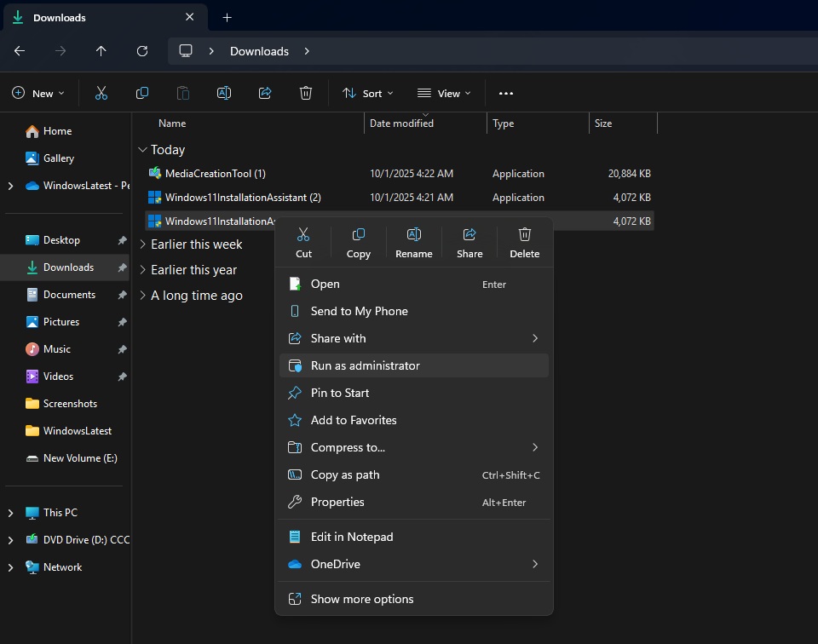The width and height of the screenshot is (818, 644).
Task: Refresh the Downloads folder view
Action: point(142,51)
